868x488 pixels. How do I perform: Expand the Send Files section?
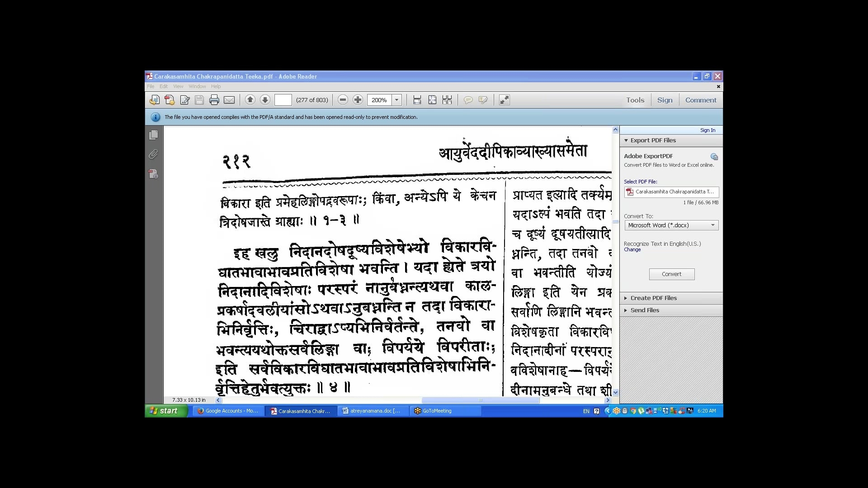click(644, 310)
